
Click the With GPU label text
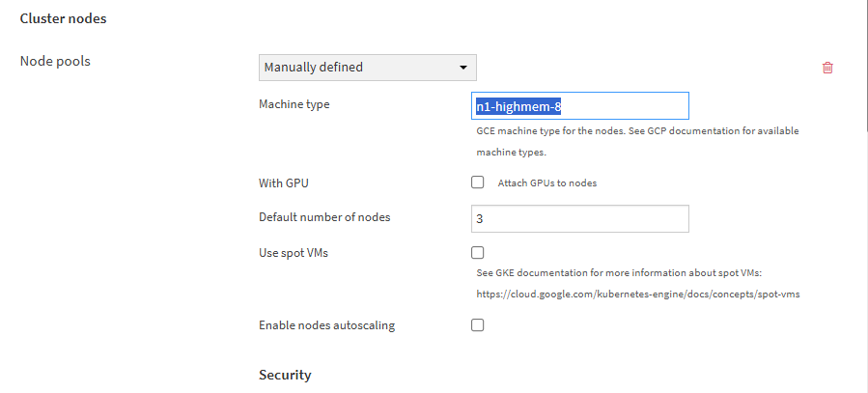pos(284,182)
